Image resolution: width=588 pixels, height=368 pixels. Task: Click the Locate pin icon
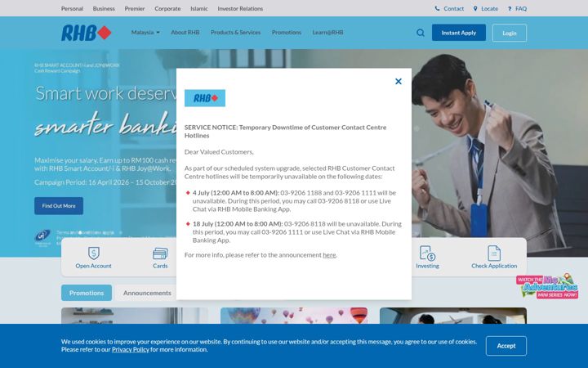pyautogui.click(x=475, y=8)
